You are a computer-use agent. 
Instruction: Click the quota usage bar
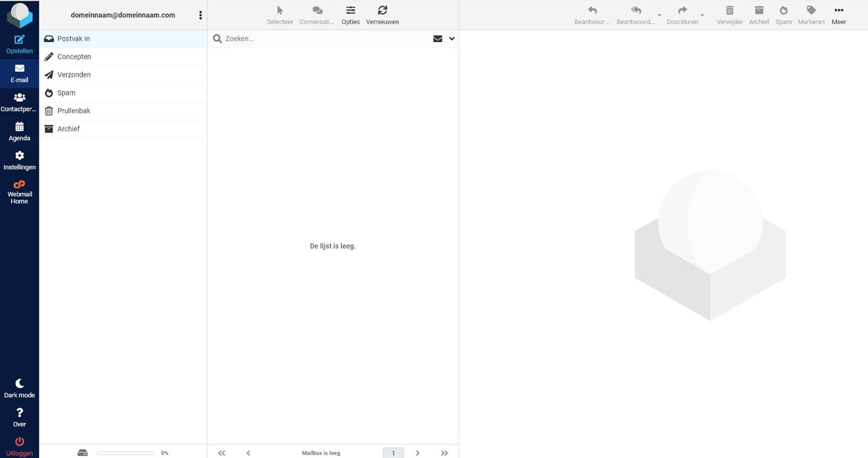click(x=125, y=453)
